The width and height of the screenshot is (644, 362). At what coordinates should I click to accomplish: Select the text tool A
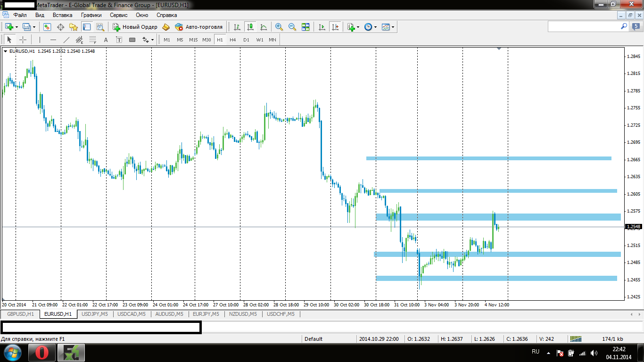coord(106,40)
